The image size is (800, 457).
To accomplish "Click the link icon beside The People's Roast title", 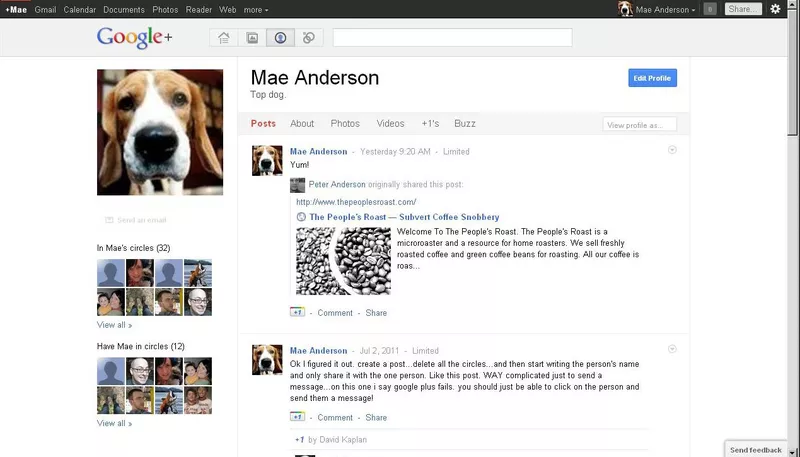I will tap(301, 217).
